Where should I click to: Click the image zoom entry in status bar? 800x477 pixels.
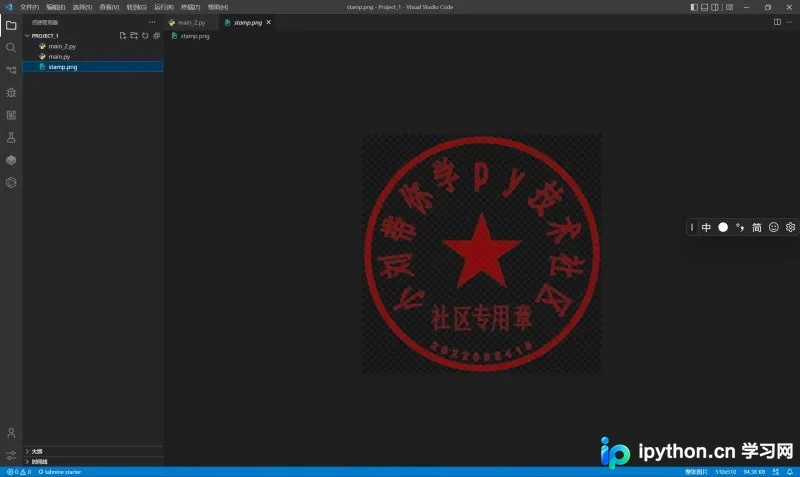[696, 472]
